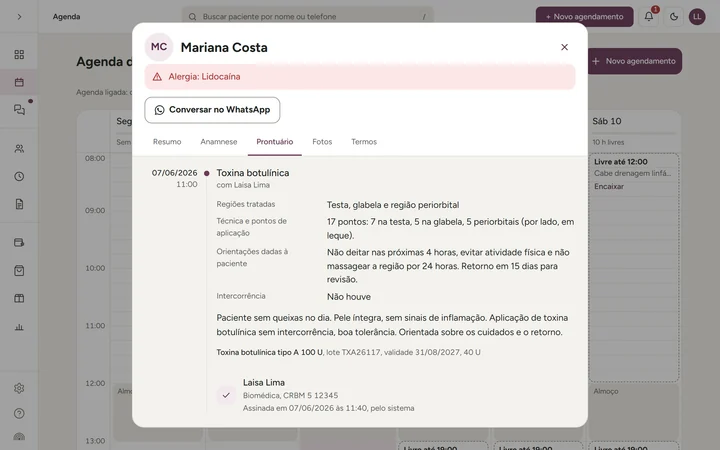Open the bar chart reports icon in sidebar
The height and width of the screenshot is (450, 720).
19,327
